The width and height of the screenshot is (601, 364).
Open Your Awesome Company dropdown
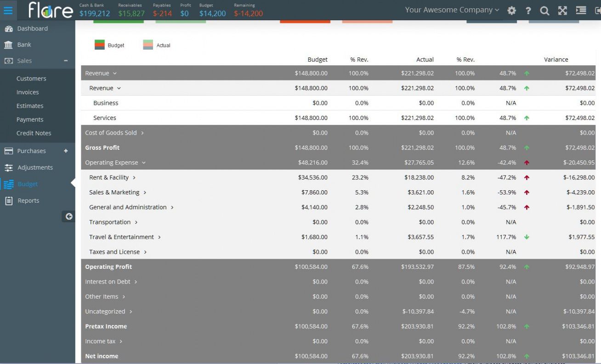[452, 10]
